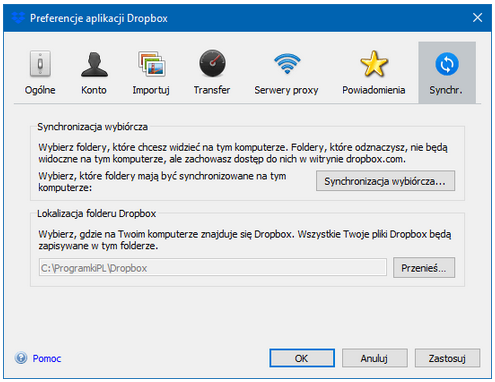Switch to the Importuj tab label

(x=151, y=90)
